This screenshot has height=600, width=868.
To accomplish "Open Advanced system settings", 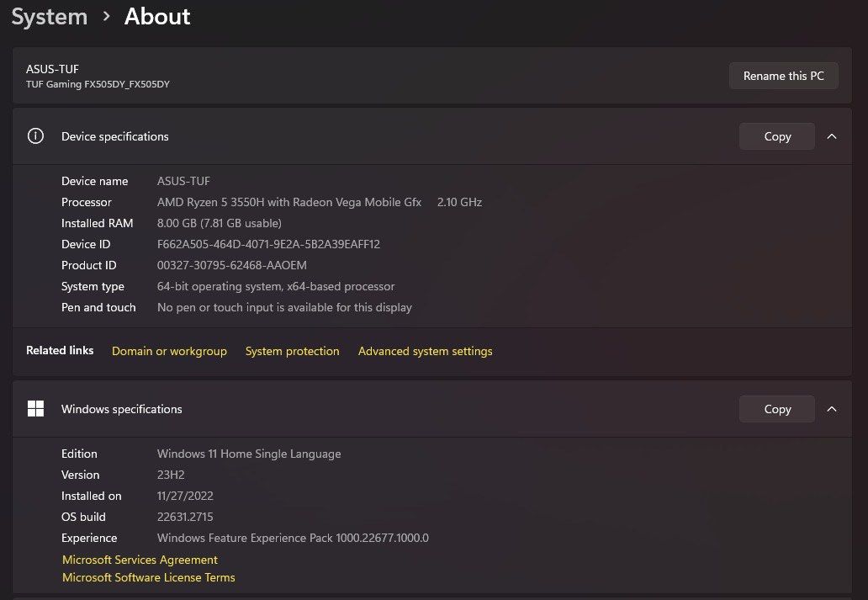I will 425,351.
